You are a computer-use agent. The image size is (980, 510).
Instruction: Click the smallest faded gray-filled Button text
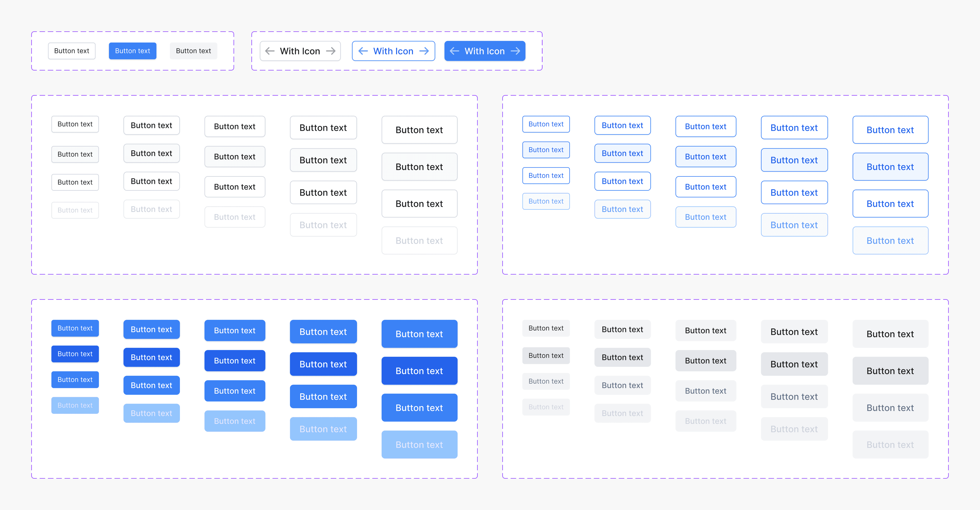click(x=546, y=407)
